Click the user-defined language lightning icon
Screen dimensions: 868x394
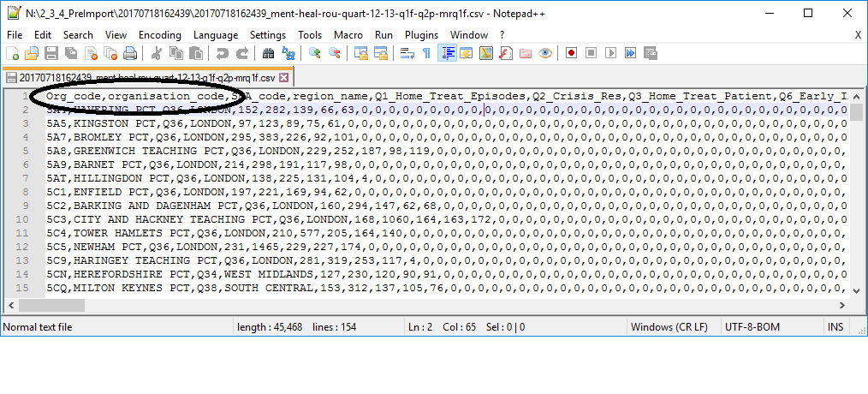[467, 53]
